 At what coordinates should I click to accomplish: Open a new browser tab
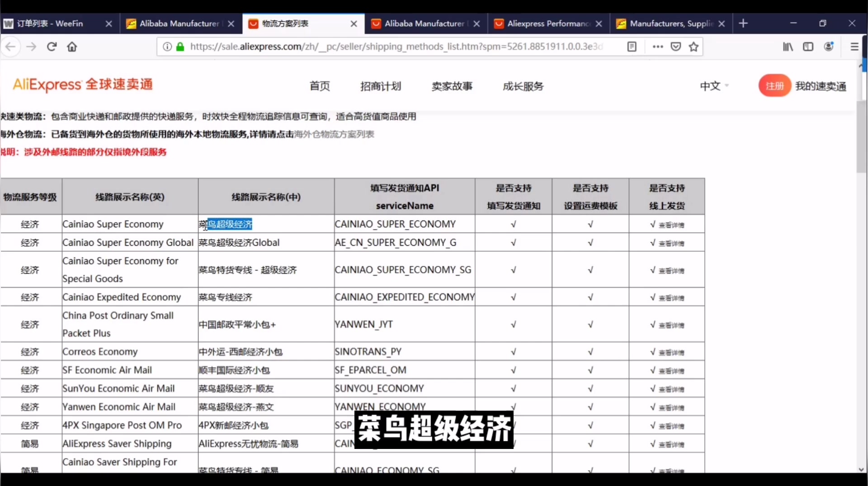coord(743,23)
